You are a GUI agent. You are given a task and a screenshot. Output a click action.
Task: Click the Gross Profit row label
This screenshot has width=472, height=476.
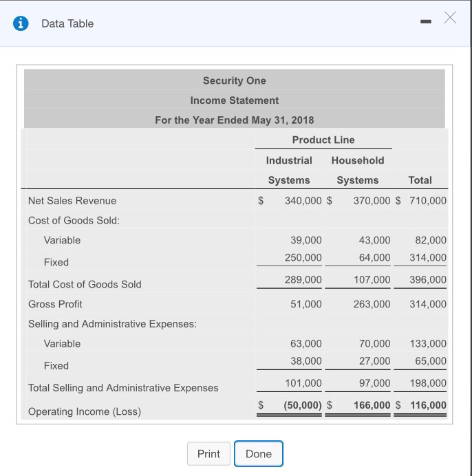(x=55, y=304)
